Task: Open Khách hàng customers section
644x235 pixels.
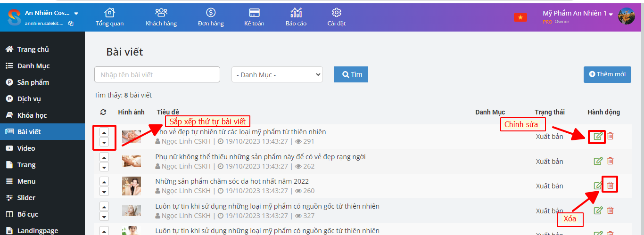Action: (161, 17)
